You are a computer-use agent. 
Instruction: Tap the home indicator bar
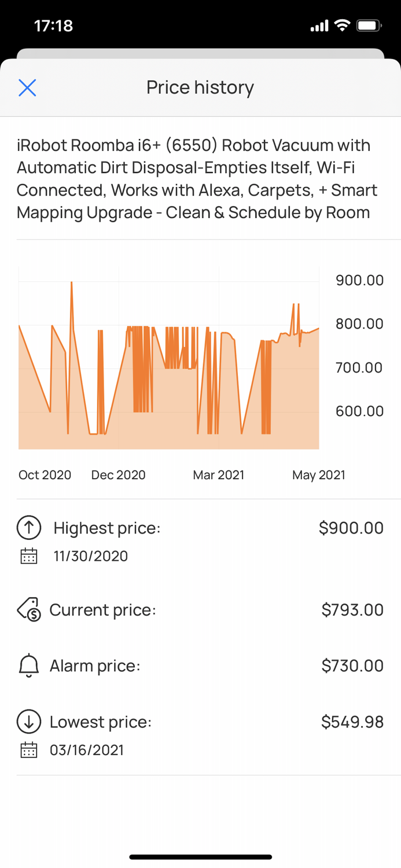200,857
